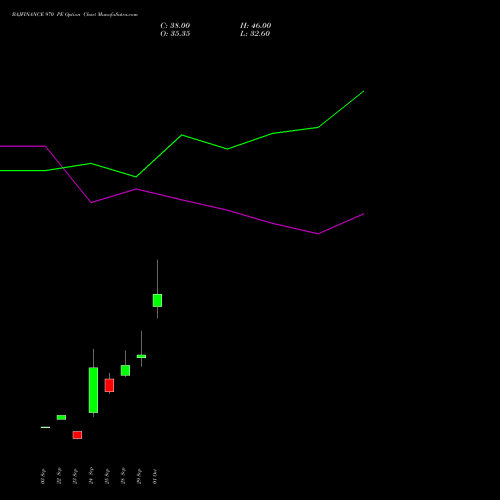Click the BAJFINANCE 970 PE chart title
Screen dimensions: 500x500
coord(75,15)
